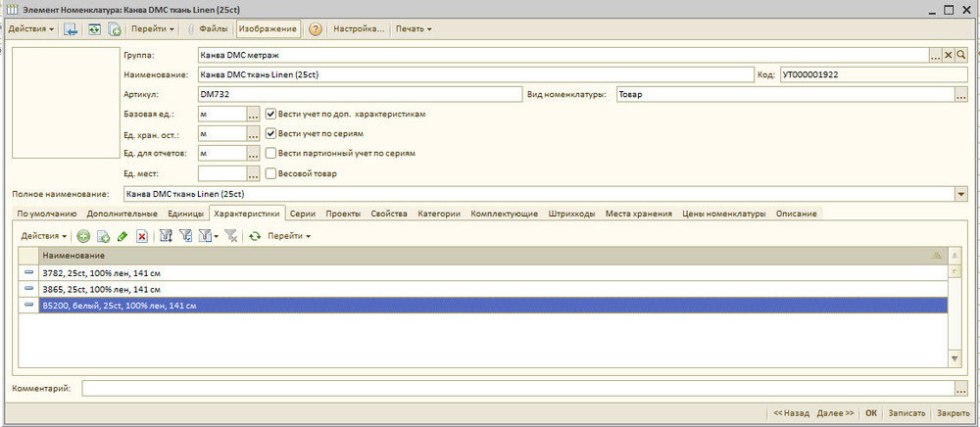Click the find-in-list icon in top toolbar

pos(71,28)
